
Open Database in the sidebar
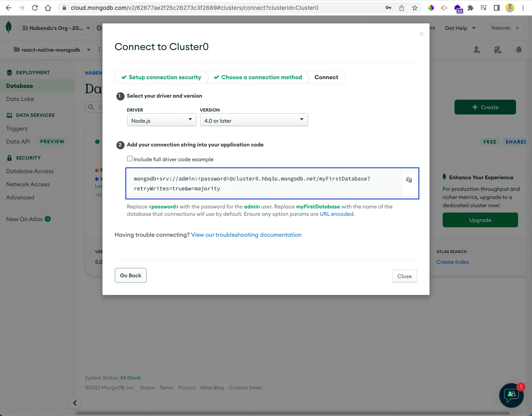(x=37, y=86)
